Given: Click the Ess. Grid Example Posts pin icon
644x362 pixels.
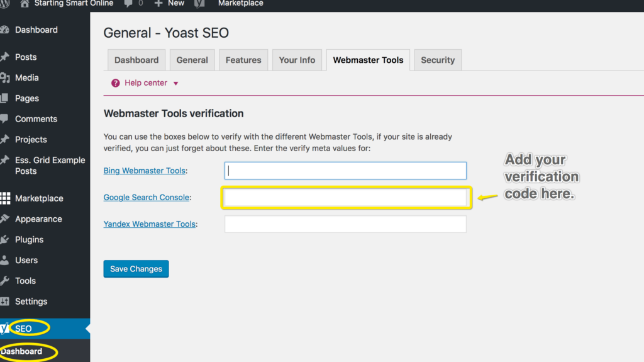Looking at the screenshot, I should coord(4,160).
